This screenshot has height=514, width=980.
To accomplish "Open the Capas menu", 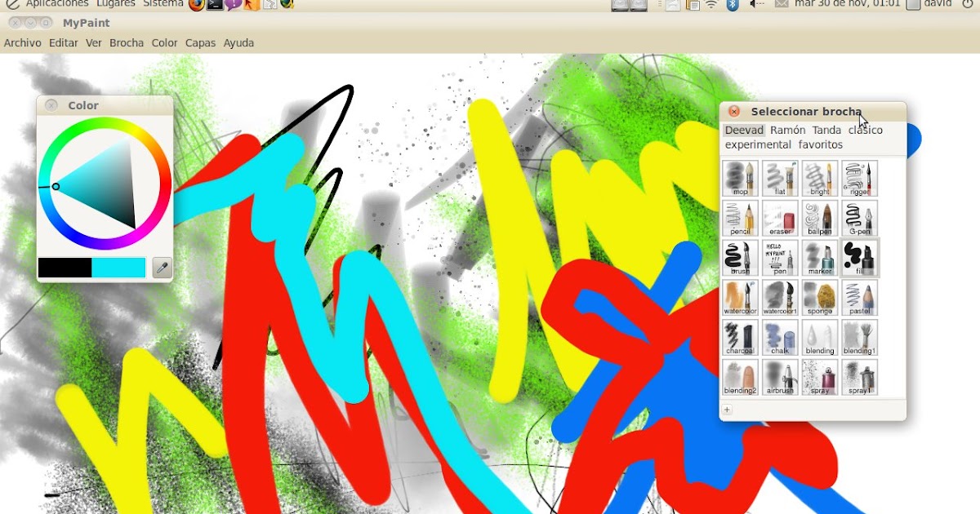I will coord(200,42).
